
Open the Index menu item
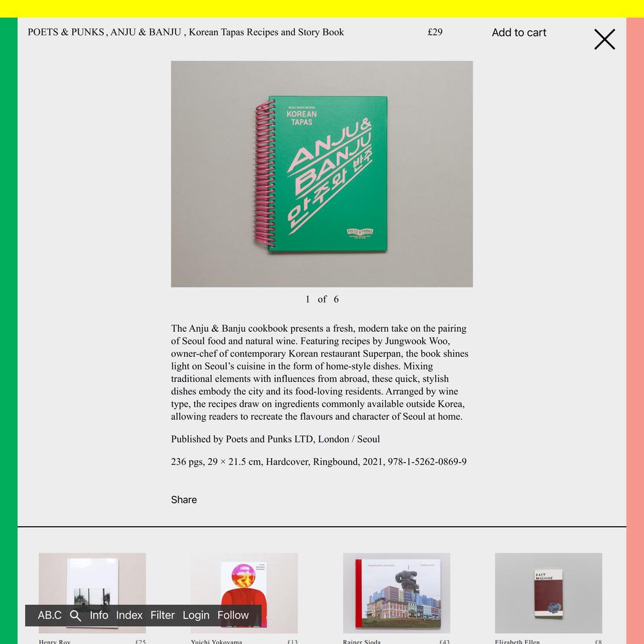[x=129, y=615]
